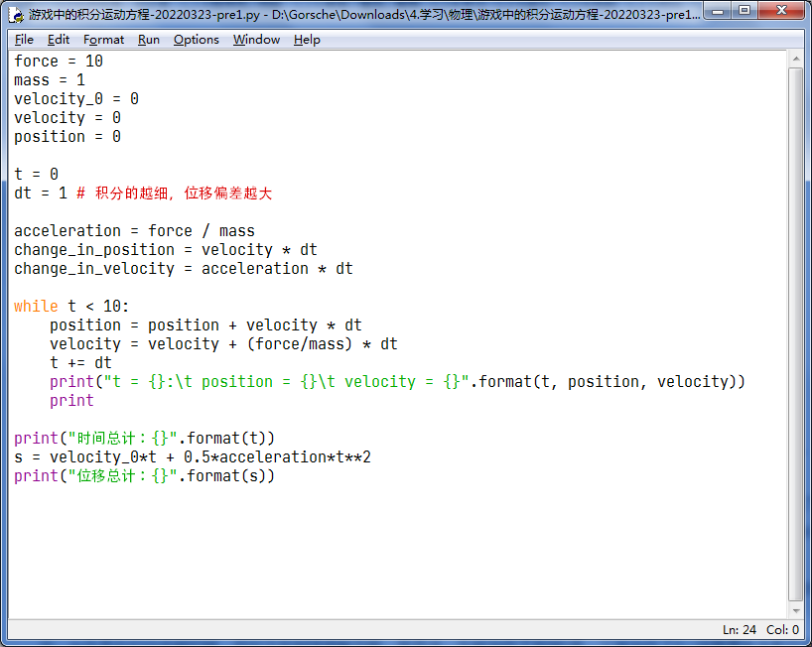Click the lone 'print' statement in loop
The image size is (812, 647).
[x=71, y=401]
